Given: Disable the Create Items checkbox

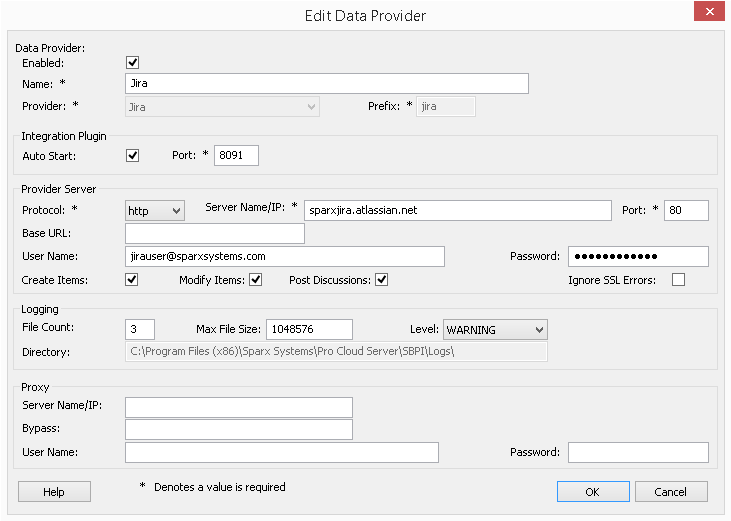Looking at the screenshot, I should tap(132, 280).
